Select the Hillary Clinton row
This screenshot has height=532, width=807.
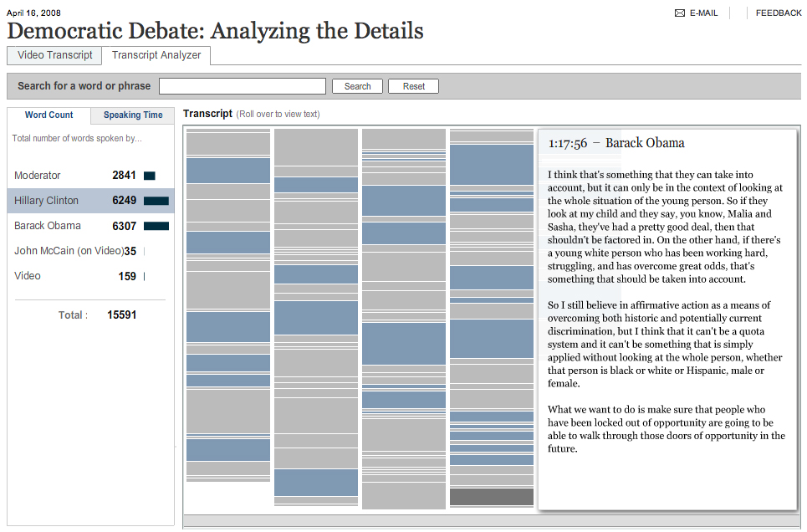point(90,201)
